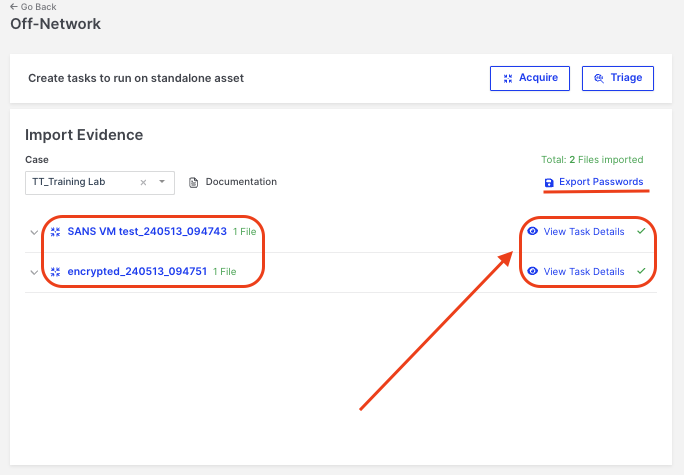
Task: Click green checkmark on encrypted row
Action: pyautogui.click(x=641, y=271)
